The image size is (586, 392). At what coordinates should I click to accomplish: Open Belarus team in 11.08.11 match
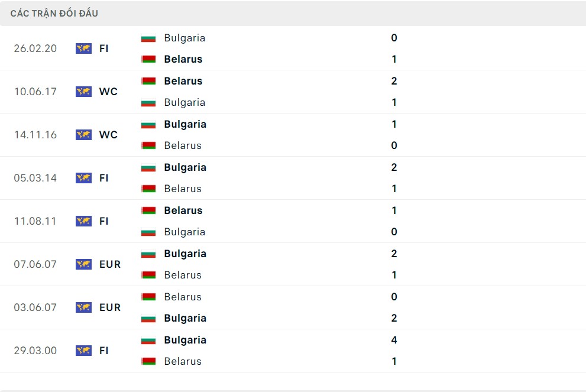click(183, 210)
